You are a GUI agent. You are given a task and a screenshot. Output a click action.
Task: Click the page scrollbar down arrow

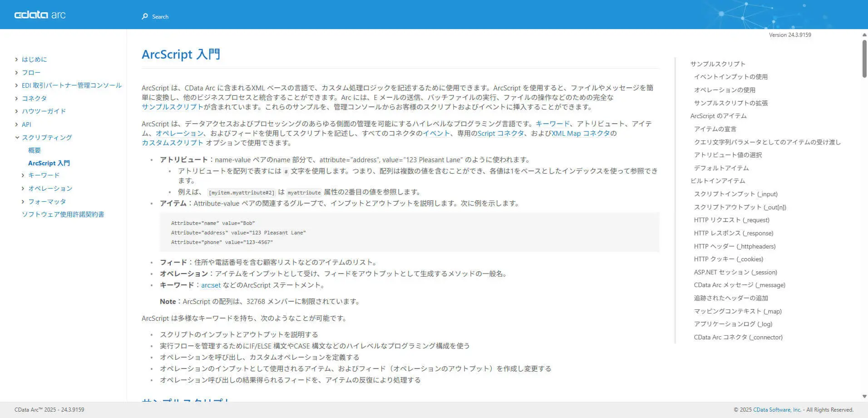(864, 397)
